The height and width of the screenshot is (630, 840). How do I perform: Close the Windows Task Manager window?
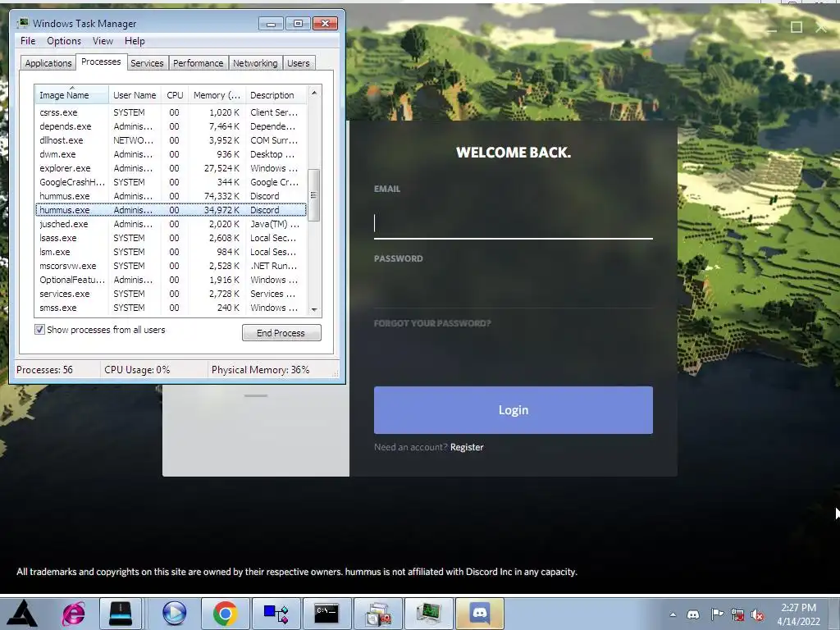pyautogui.click(x=325, y=23)
